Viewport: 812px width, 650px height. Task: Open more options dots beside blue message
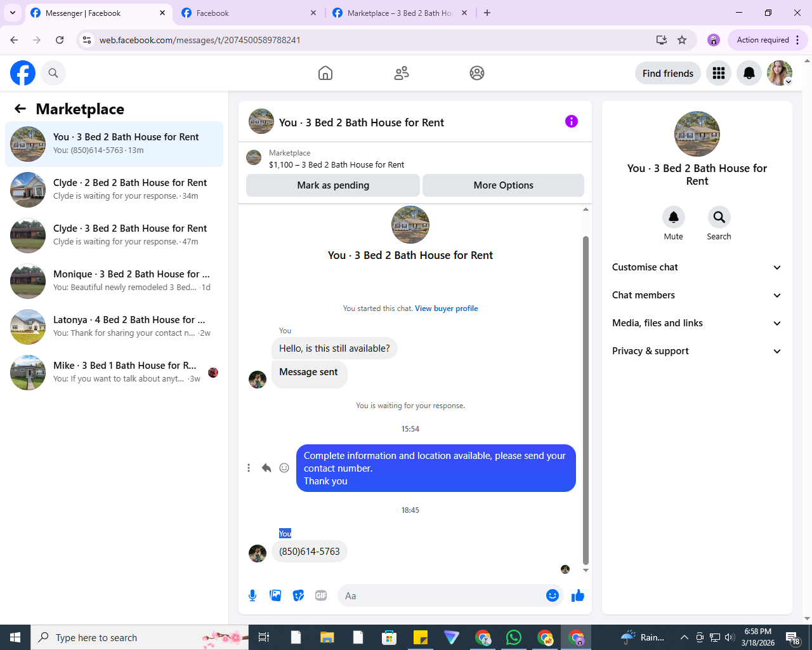249,468
